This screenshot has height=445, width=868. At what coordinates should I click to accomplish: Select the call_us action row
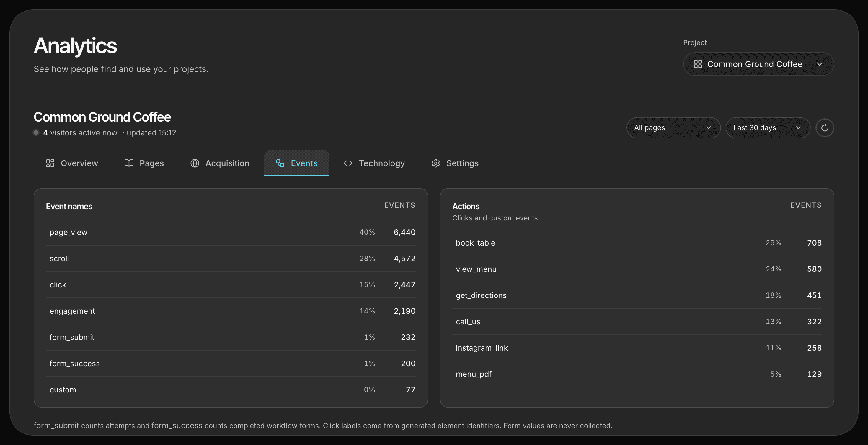coord(637,322)
